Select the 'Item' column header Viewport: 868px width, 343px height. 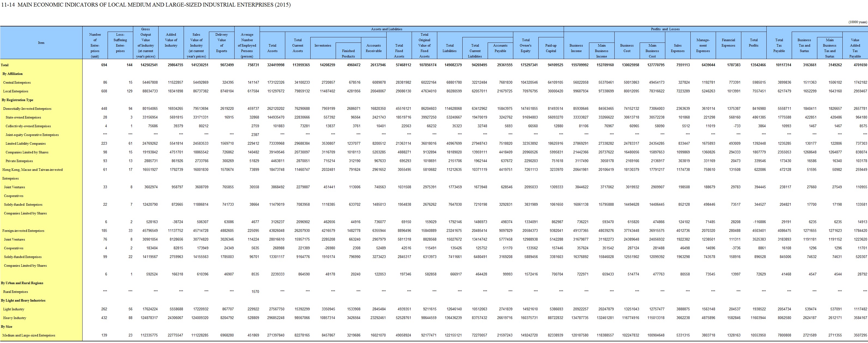(41, 43)
